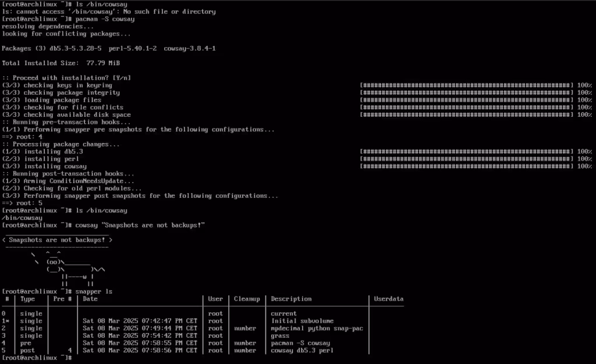Click 'looking for conflicting packages...' line

click(66, 34)
